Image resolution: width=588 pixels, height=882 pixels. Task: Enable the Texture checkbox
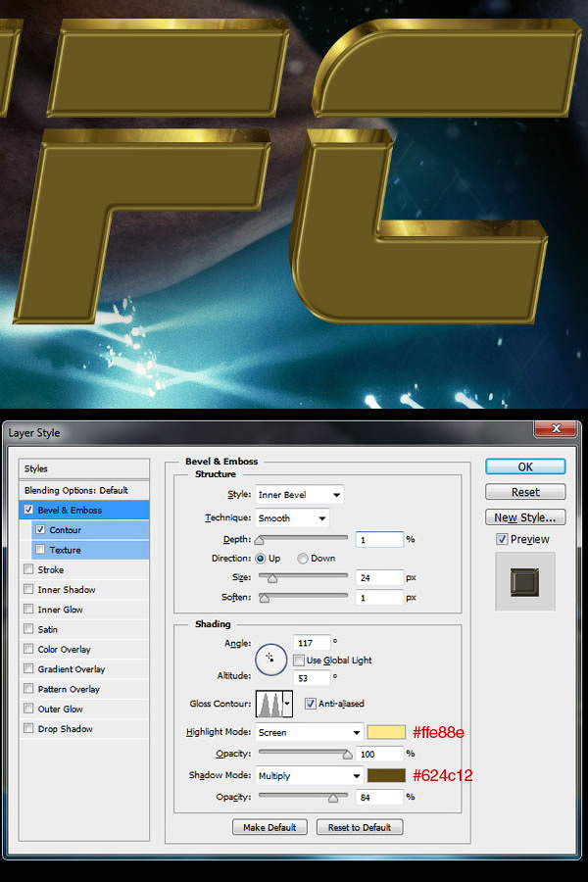[x=40, y=549]
